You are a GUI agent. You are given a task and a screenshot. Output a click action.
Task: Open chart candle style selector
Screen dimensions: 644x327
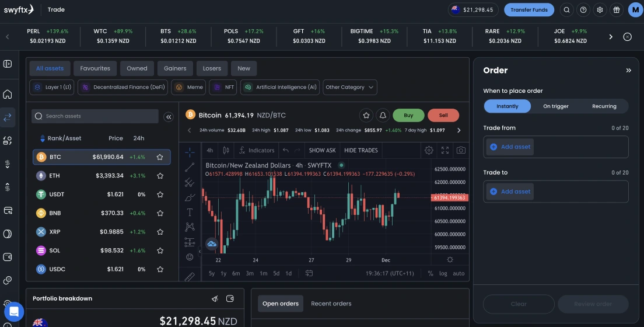click(x=226, y=150)
